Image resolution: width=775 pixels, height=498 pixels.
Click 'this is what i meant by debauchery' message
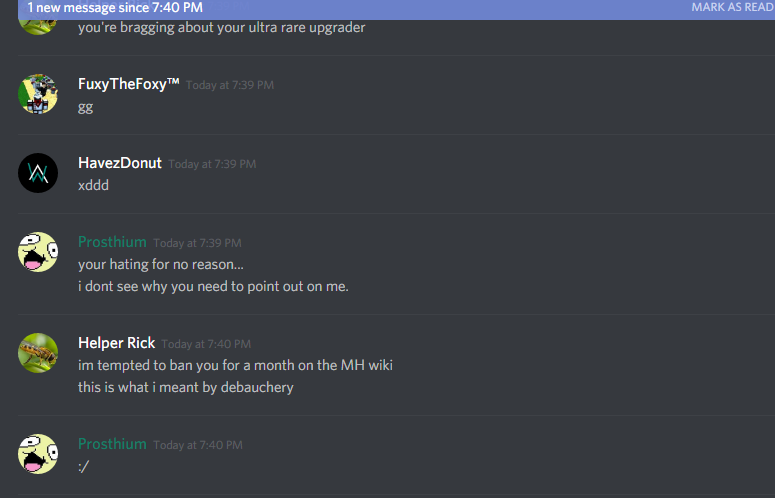tap(186, 387)
